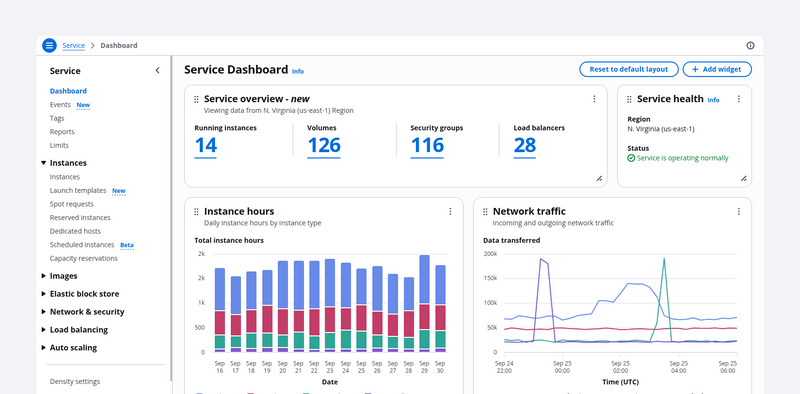Image resolution: width=800 pixels, height=394 pixels.
Task: Open the hamburger navigation menu icon
Action: (x=49, y=45)
